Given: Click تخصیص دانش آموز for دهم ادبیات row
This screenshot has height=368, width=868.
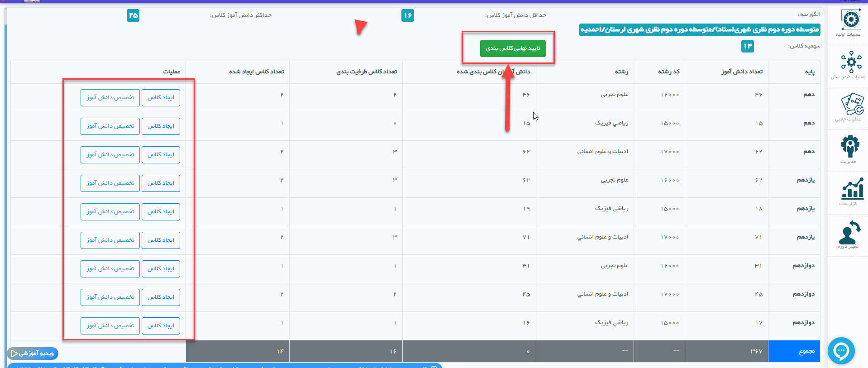Looking at the screenshot, I should point(110,155).
